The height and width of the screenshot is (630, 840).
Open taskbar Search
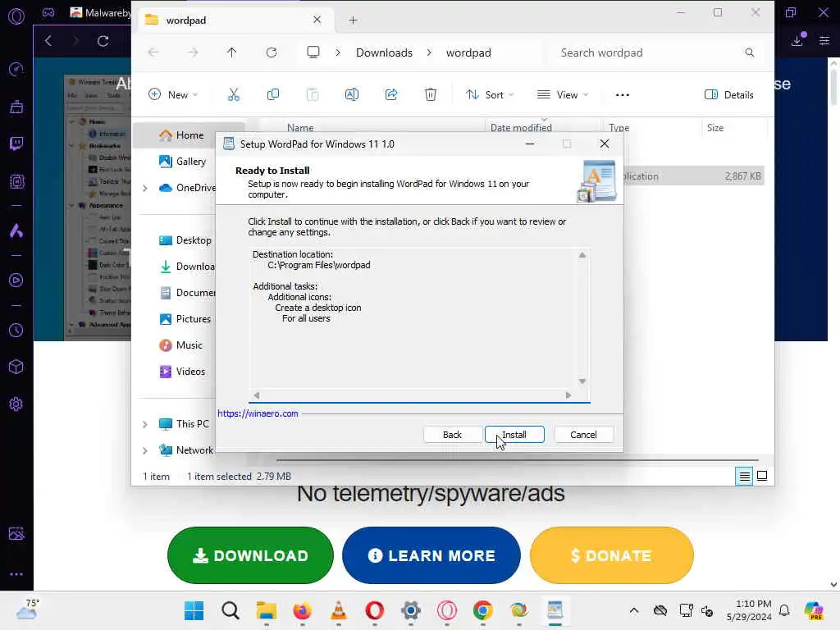[x=231, y=610]
